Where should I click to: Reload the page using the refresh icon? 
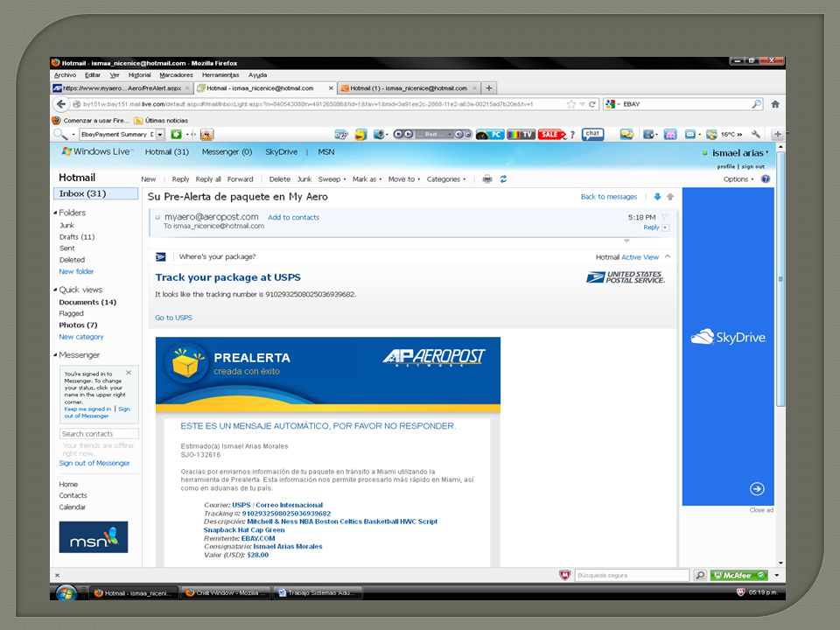(x=592, y=104)
